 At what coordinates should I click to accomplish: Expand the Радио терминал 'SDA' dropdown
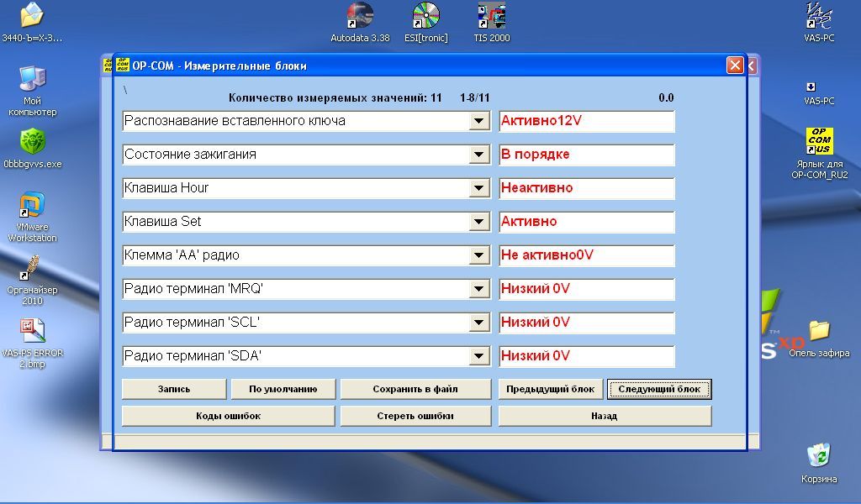[x=478, y=356]
